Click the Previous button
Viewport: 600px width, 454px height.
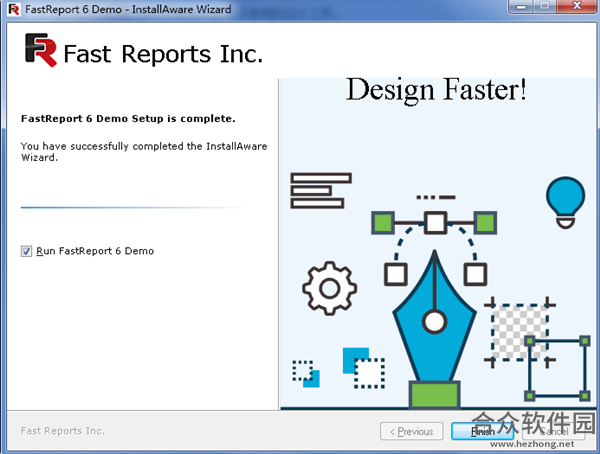tap(412, 431)
